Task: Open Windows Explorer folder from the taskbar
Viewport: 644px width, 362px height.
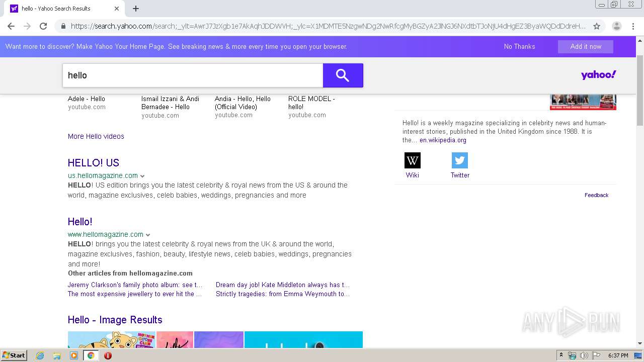Action: tap(57, 355)
